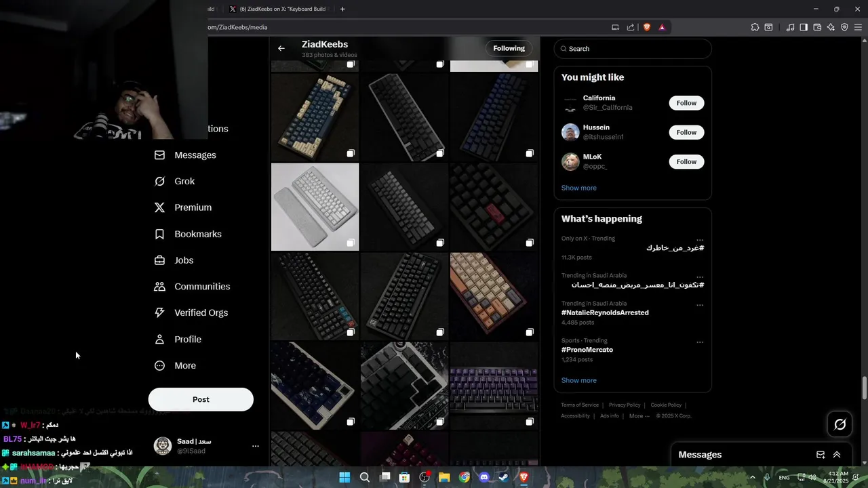Viewport: 868px width, 488px height.
Task: Open Brave Rewards triangle icon
Action: tap(662, 27)
